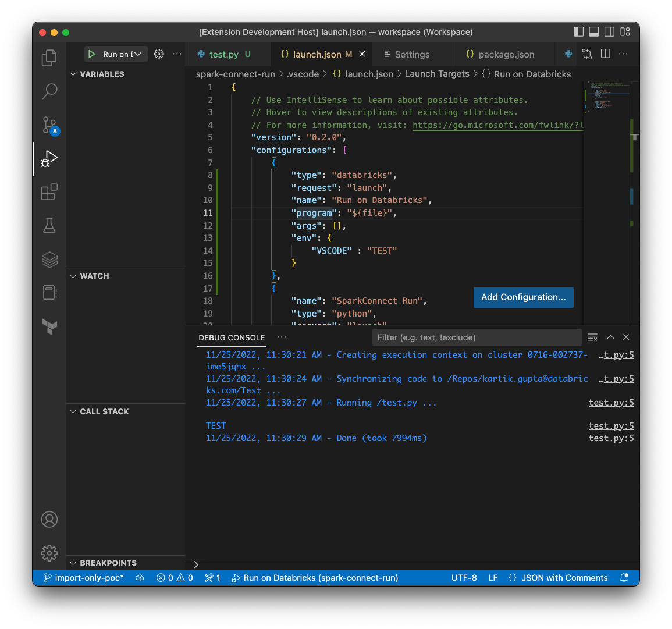672x629 pixels.
Task: Open test.py:5 link beside TEST output
Action: pyautogui.click(x=611, y=425)
